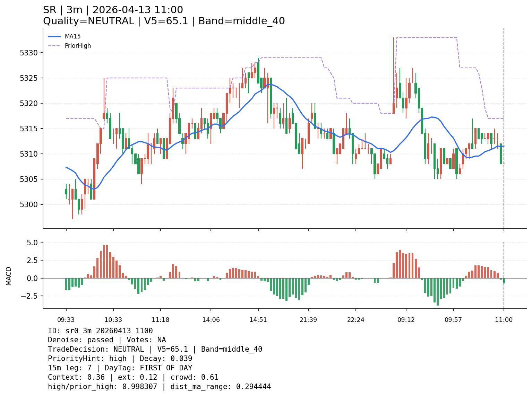Click the 09:33 x-axis time label

66,320
